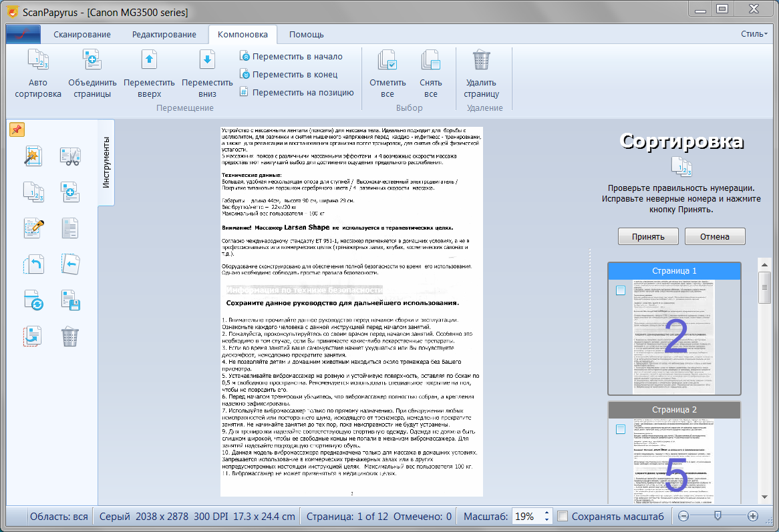
Task: Open the Стиль dropdown menu
Action: coord(754,34)
